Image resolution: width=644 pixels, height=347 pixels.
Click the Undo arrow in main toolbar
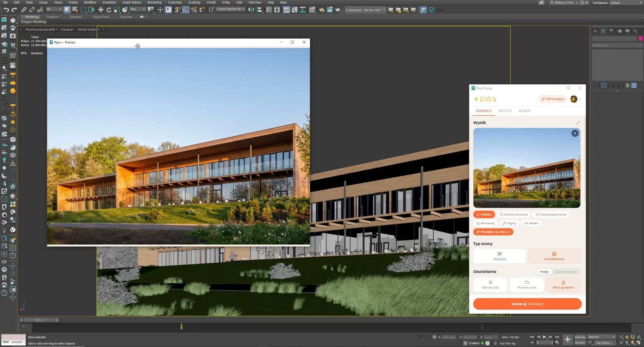6,10
